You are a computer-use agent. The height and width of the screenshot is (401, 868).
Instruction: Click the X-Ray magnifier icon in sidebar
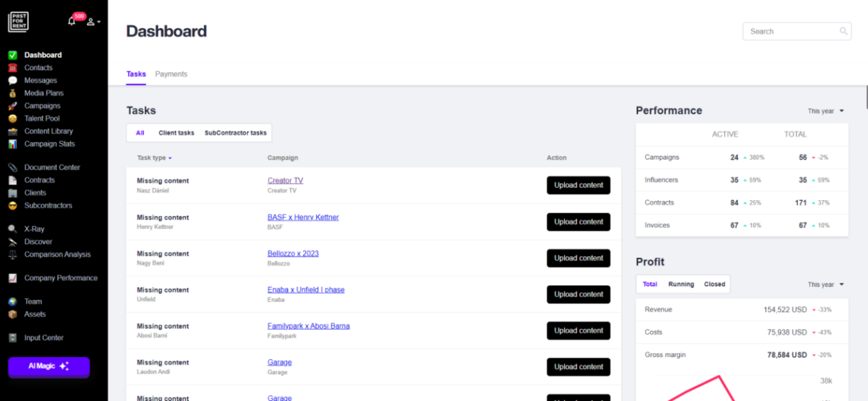coord(12,229)
